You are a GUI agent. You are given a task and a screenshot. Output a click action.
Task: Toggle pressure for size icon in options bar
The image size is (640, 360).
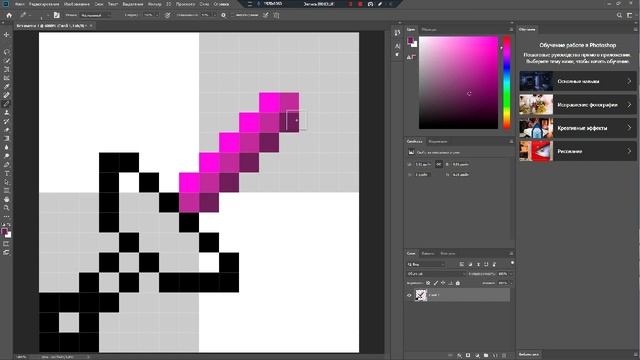point(266,15)
